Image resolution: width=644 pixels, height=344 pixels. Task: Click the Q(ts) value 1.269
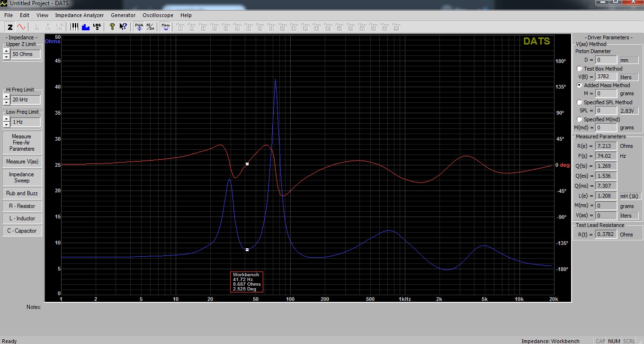coord(606,166)
